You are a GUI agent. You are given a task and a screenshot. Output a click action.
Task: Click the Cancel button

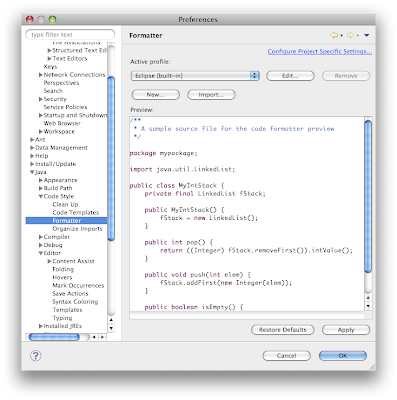(286, 356)
